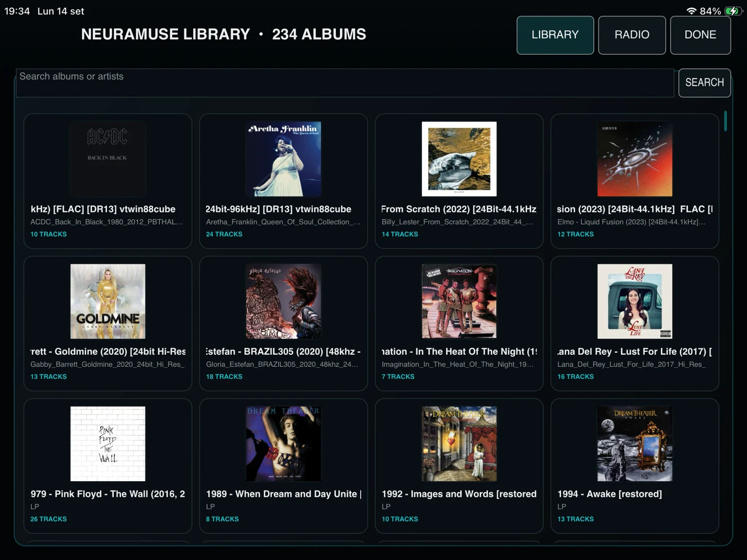The height and width of the screenshot is (560, 747).
Task: Open Imagination In The Heat cover art
Action: [459, 301]
